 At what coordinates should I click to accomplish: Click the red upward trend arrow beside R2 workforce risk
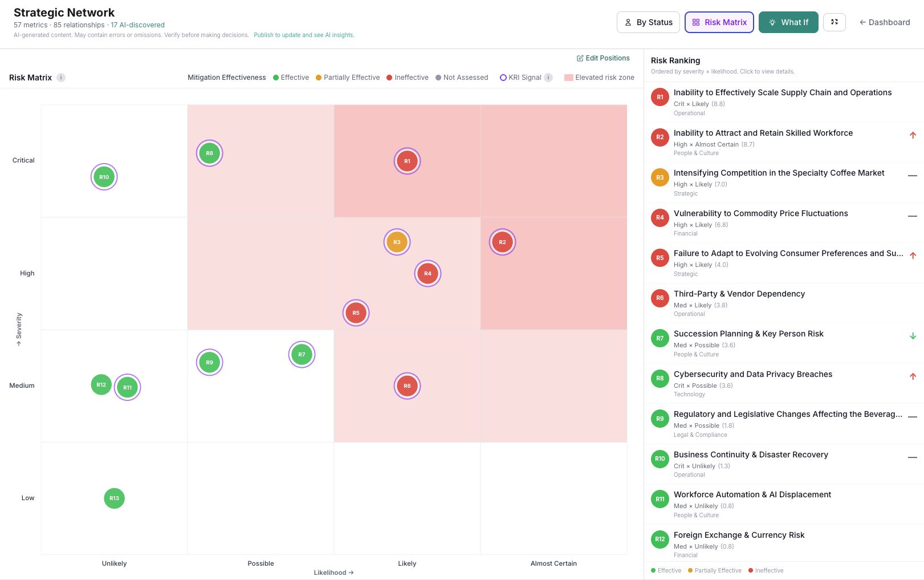coord(913,136)
